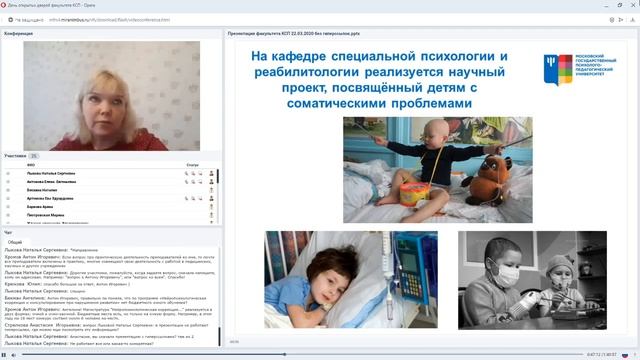Sort participants by the Статус column header
The image size is (640, 360).
coord(192,165)
